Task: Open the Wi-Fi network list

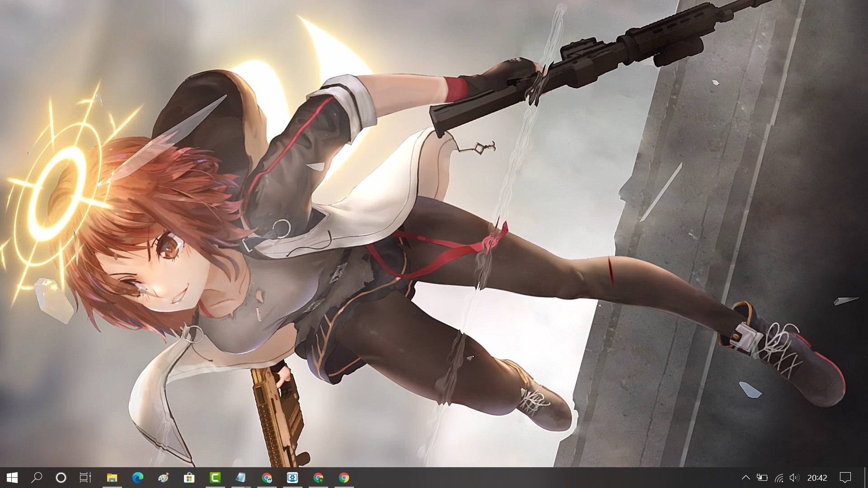Action: 779,478
